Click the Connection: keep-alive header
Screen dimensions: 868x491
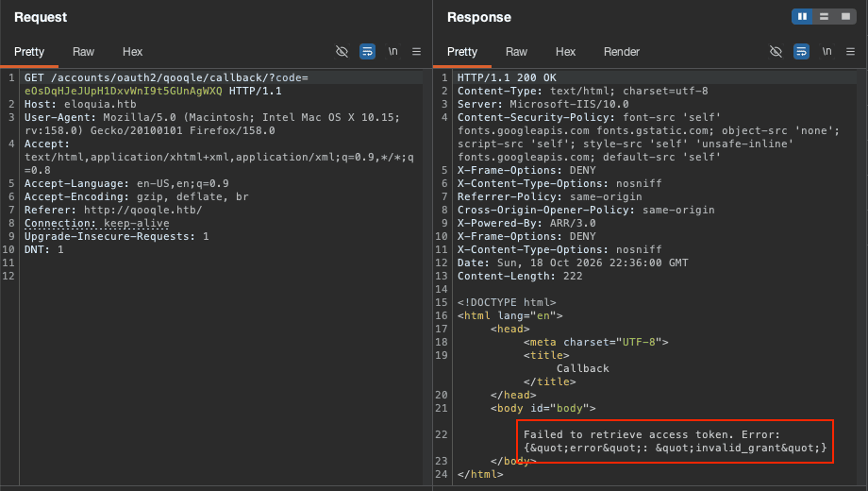pos(97,224)
